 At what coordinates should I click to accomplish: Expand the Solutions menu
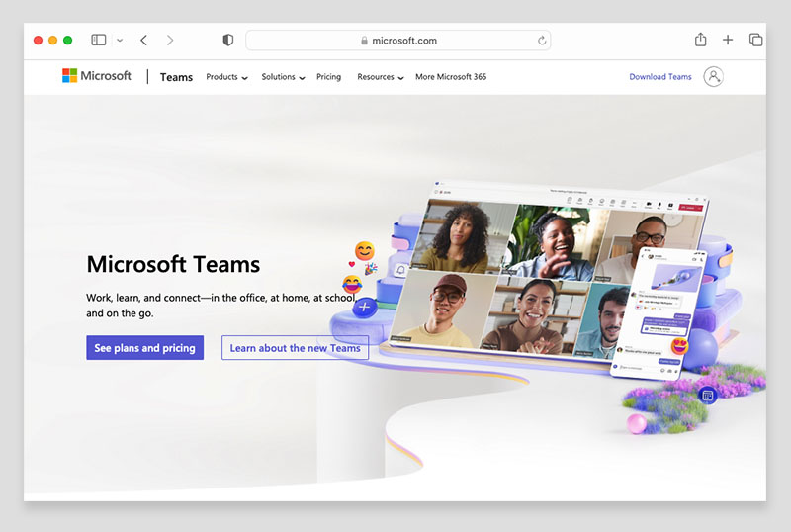pos(283,77)
